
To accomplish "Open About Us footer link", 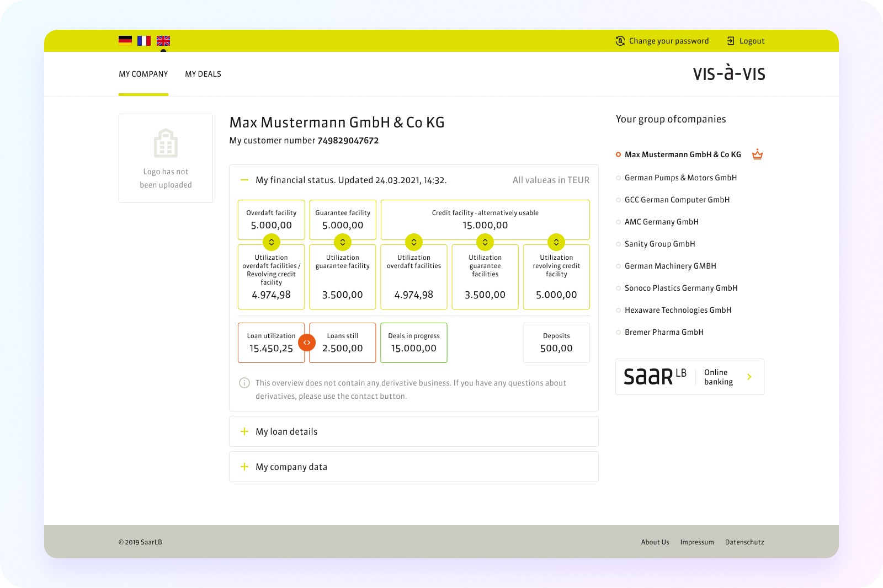I will click(655, 542).
